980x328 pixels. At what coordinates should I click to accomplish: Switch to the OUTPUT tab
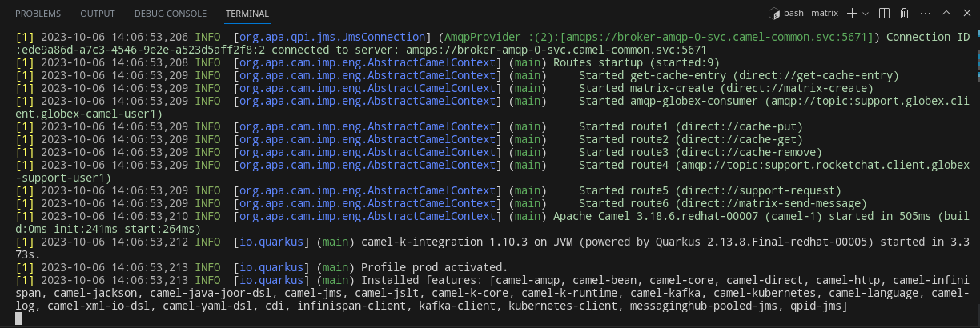[x=98, y=14]
